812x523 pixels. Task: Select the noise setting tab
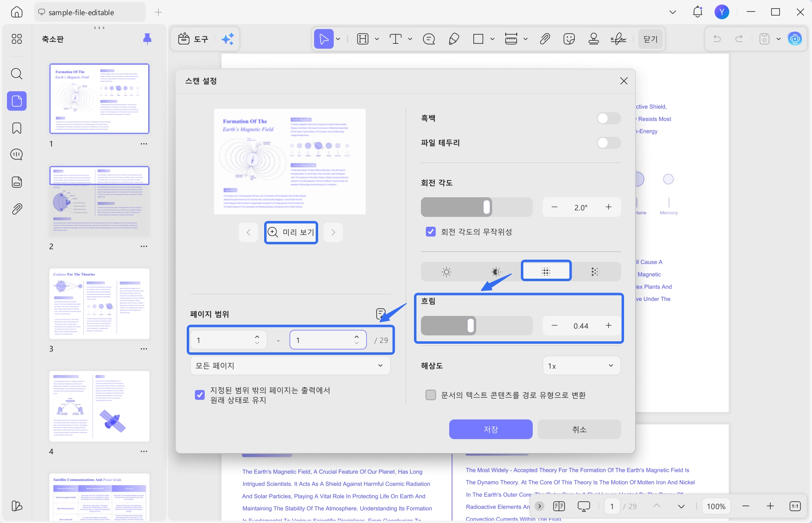595,272
